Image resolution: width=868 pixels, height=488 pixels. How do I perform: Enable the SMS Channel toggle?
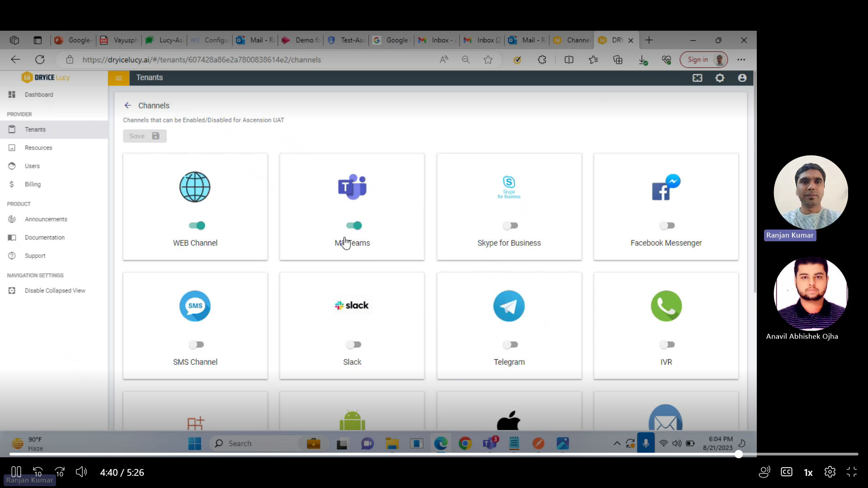click(x=196, y=345)
